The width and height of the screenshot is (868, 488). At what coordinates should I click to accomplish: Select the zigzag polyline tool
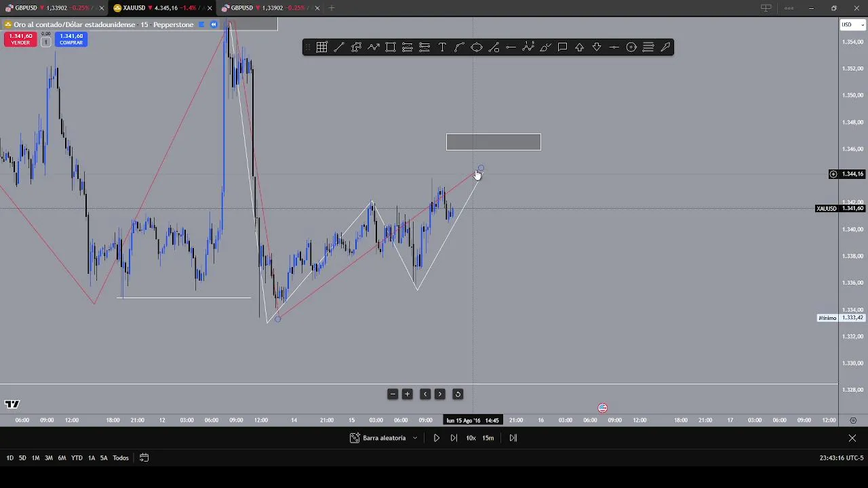click(x=374, y=47)
